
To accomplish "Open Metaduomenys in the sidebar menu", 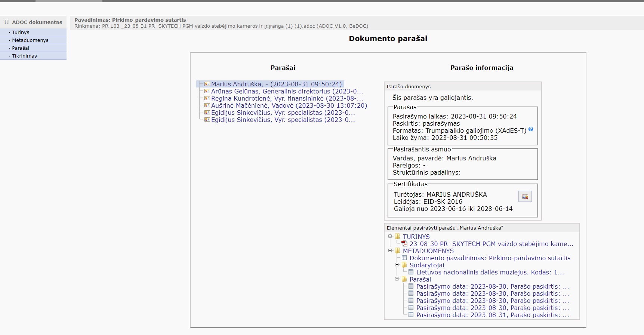I will [30, 40].
